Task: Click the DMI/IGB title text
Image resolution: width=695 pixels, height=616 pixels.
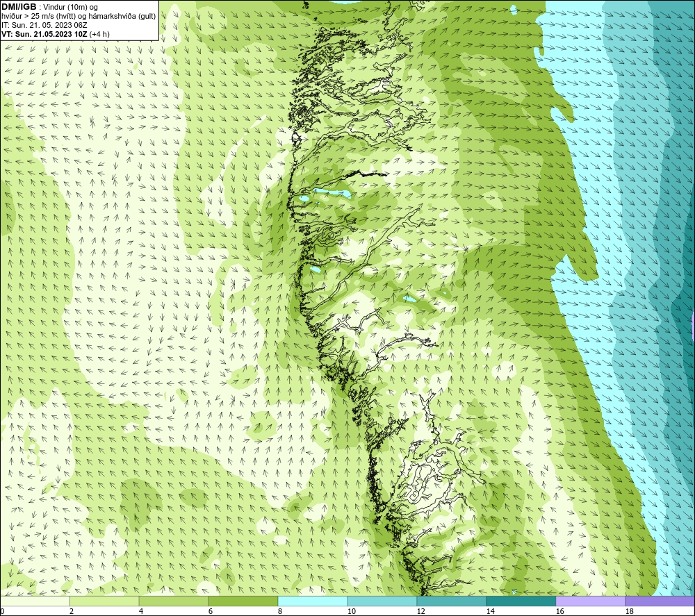Action: coord(19,7)
